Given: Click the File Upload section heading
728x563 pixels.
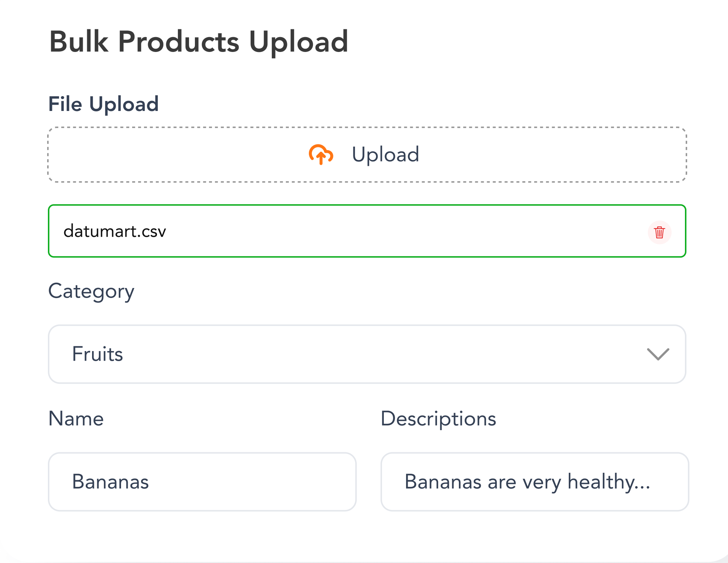Looking at the screenshot, I should tap(104, 104).
